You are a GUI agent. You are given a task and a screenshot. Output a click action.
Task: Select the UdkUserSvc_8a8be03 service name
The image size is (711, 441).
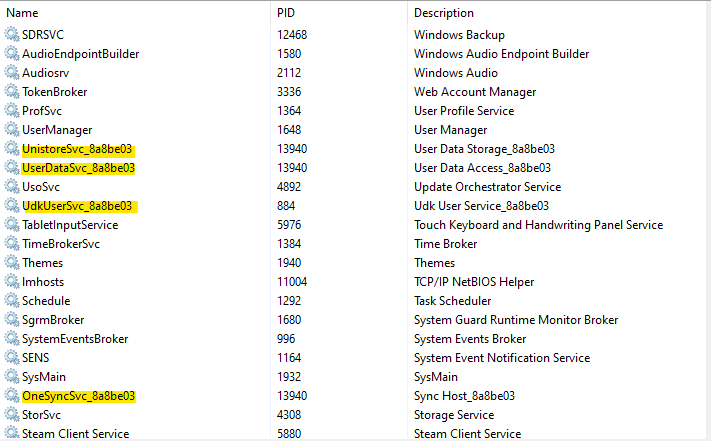click(x=77, y=206)
